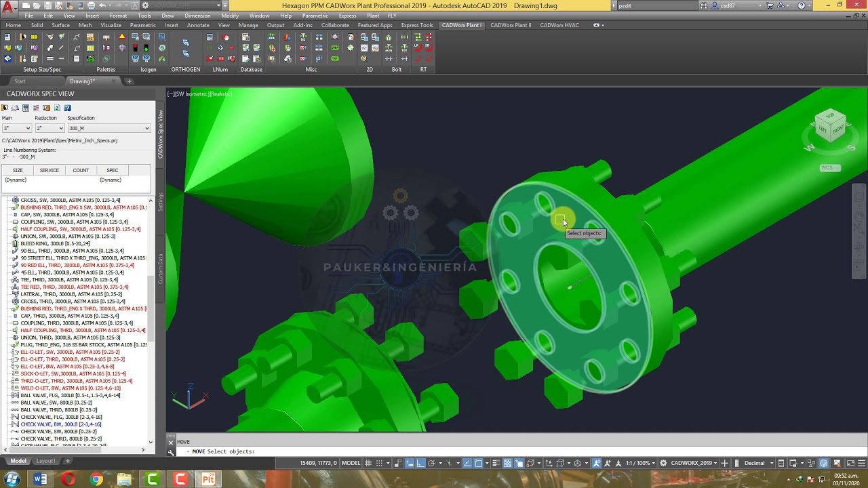Open Google Chrome from the taskbar
This screenshot has height=488, width=868.
pos(96,479)
